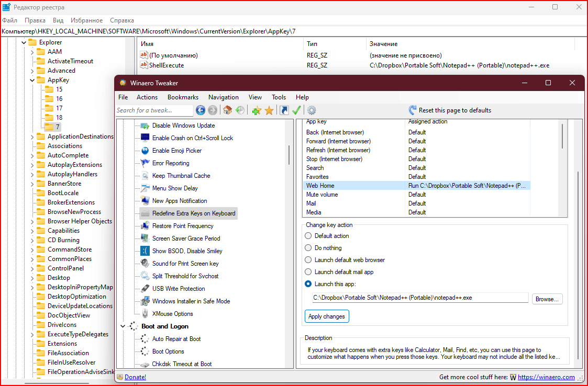This screenshot has height=386, width=588.
Task: Open bookmarks via the gold star icon
Action: (269, 110)
